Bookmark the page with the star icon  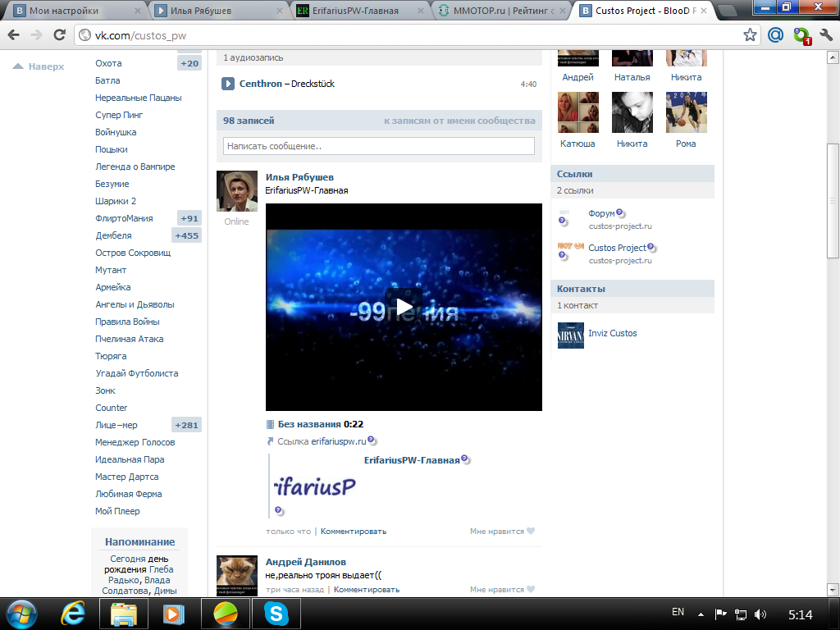click(x=750, y=35)
